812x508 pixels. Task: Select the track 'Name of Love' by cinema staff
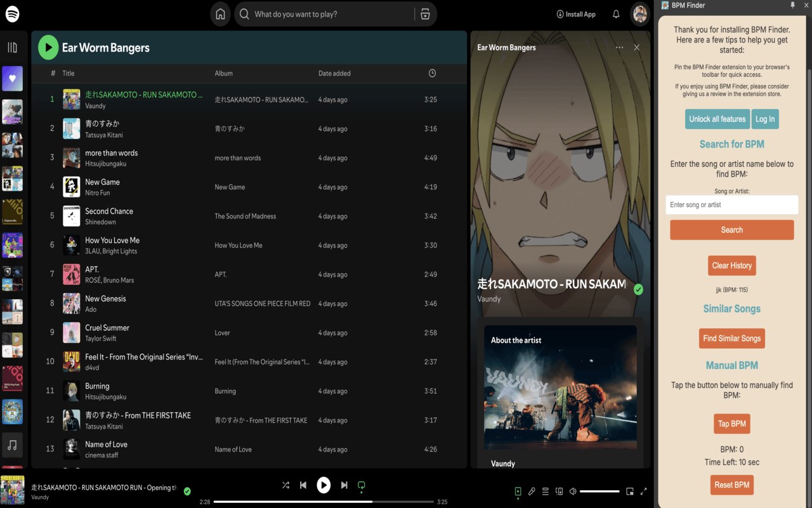106,444
